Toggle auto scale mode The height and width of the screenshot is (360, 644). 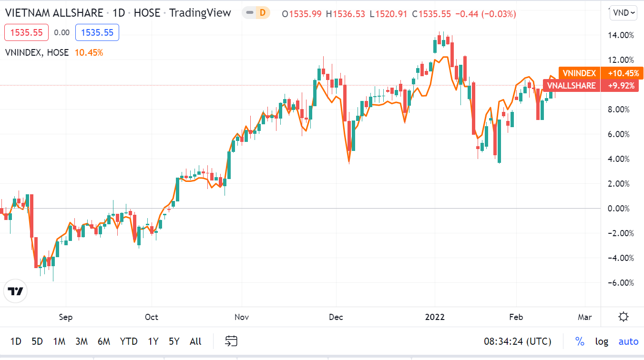[x=628, y=341]
